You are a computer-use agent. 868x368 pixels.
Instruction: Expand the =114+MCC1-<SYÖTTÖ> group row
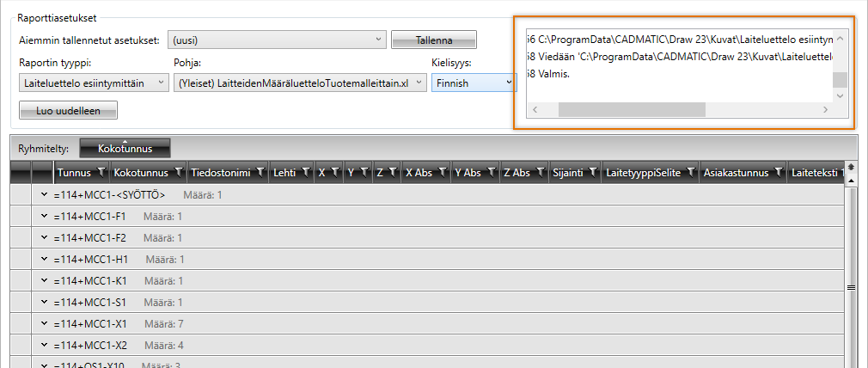coord(44,195)
